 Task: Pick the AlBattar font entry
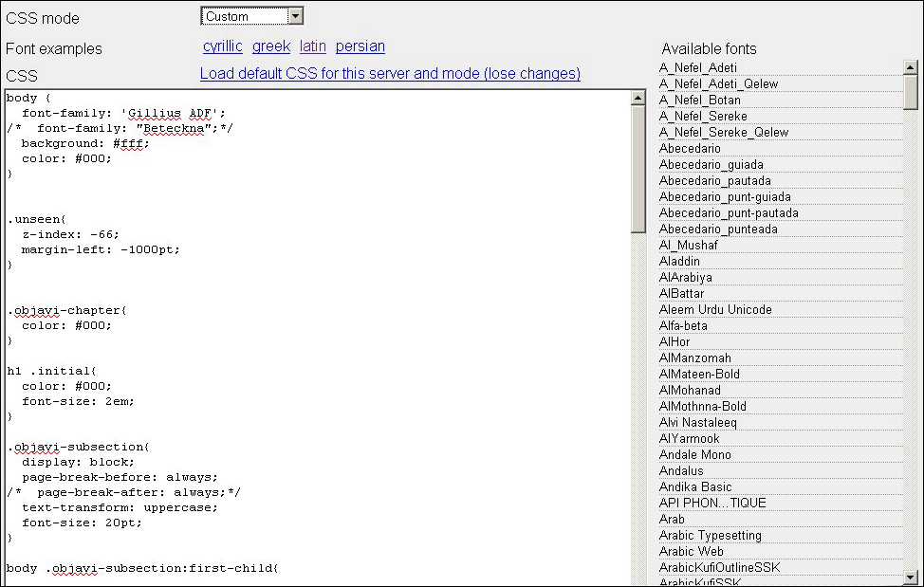(682, 293)
